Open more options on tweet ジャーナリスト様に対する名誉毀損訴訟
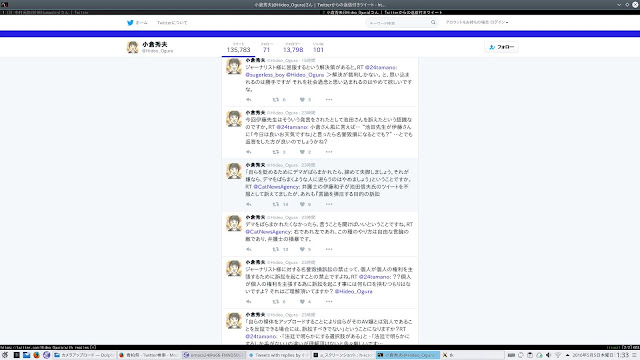The image size is (640, 360). pos(329,302)
